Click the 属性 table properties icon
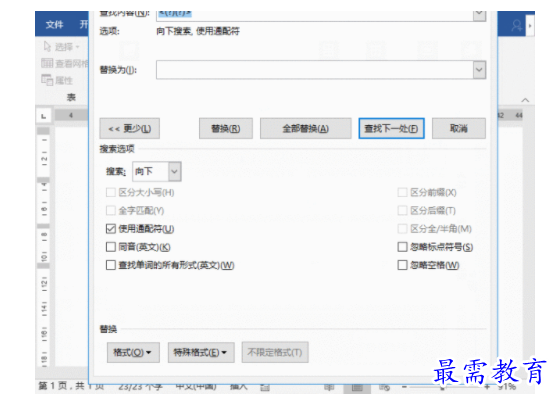Image resolution: width=555 pixels, height=403 pixels. coord(47,80)
